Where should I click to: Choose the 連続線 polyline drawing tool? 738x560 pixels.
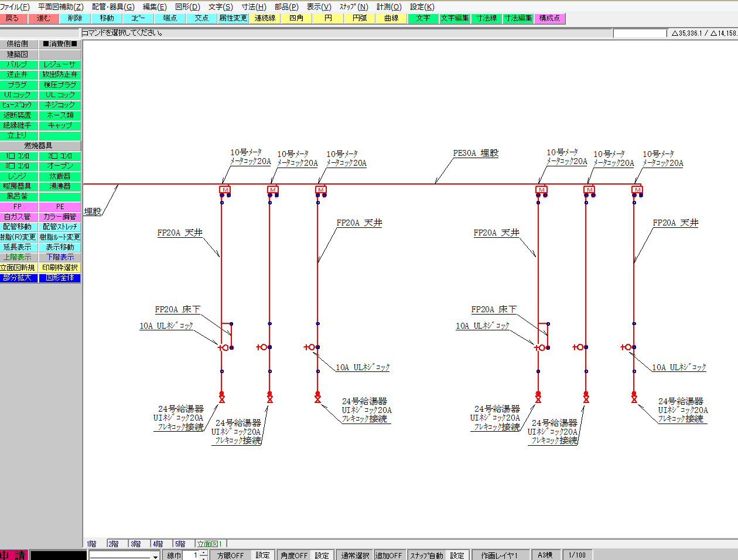265,18
